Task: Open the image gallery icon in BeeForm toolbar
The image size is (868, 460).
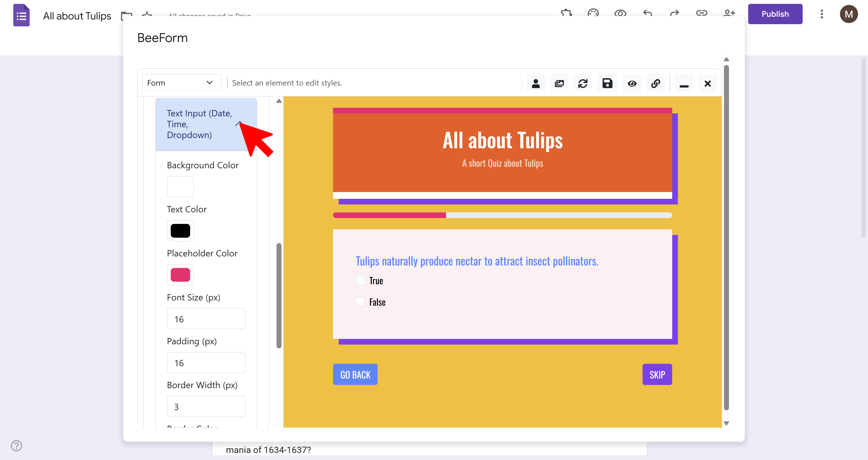Action: [559, 83]
